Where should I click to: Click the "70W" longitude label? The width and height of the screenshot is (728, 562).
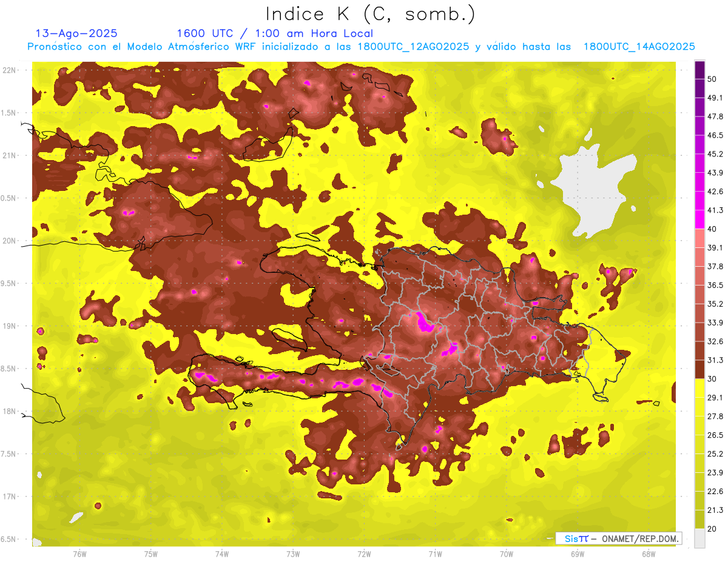click(x=507, y=554)
